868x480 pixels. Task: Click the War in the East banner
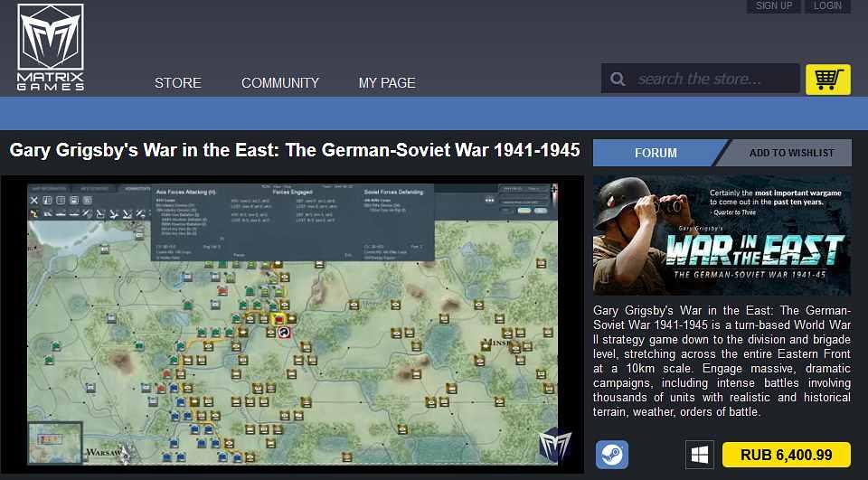coord(722,235)
